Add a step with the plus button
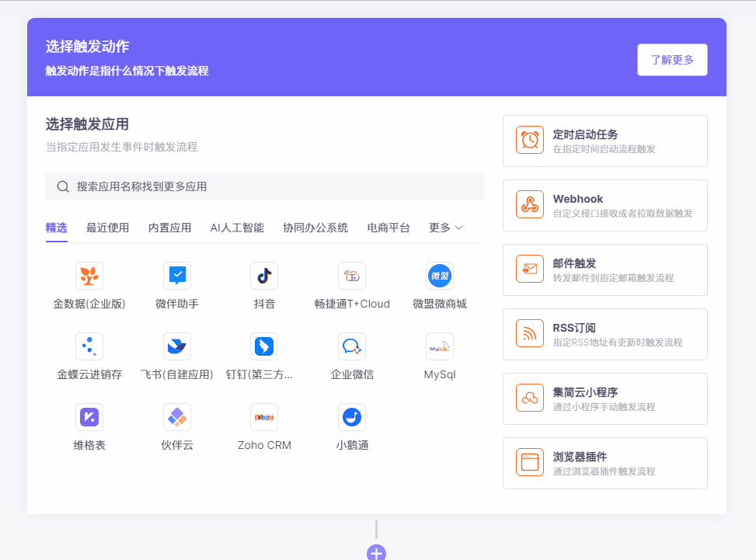 [376, 553]
